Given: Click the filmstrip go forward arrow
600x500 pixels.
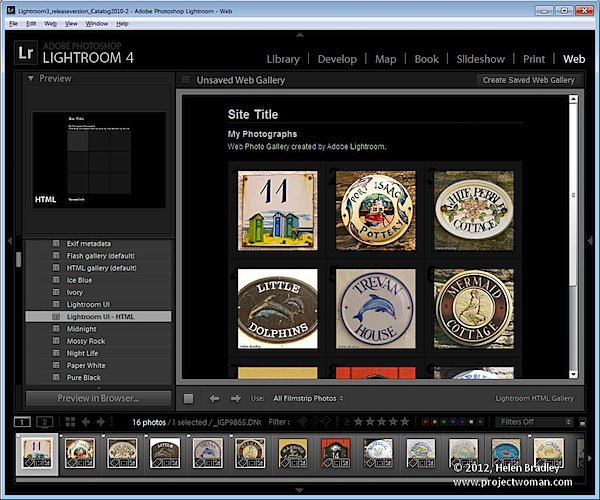Looking at the screenshot, I should tap(101, 422).
